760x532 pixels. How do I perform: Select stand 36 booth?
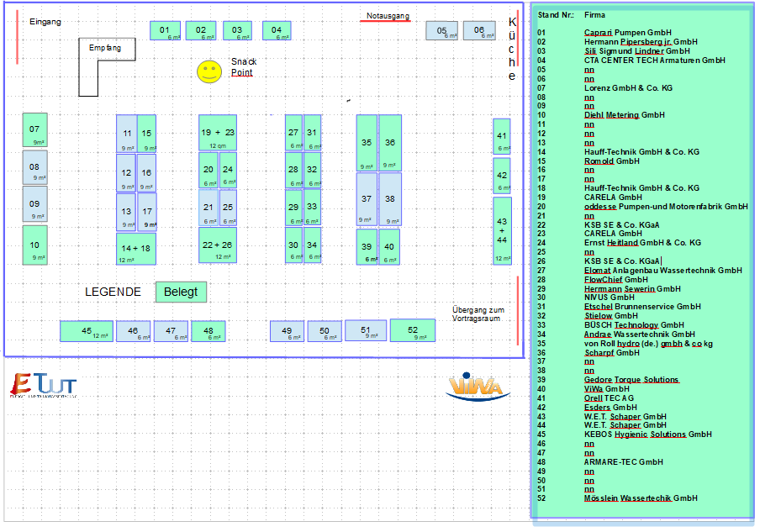tap(390, 143)
